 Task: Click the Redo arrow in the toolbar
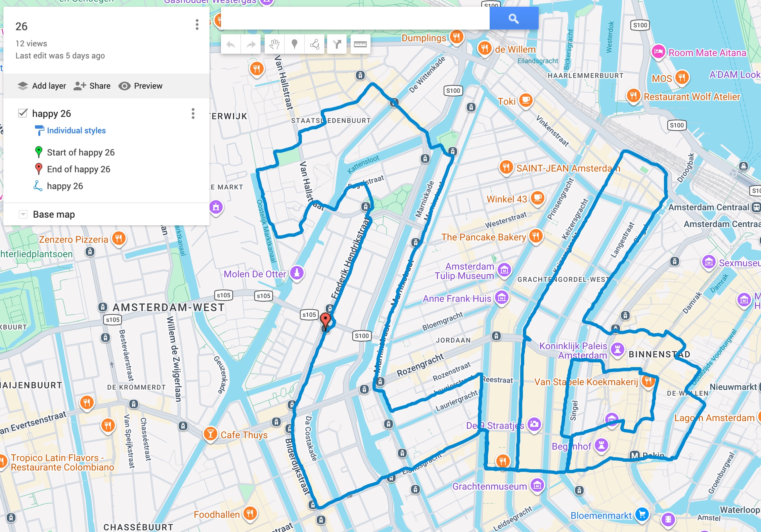(251, 44)
